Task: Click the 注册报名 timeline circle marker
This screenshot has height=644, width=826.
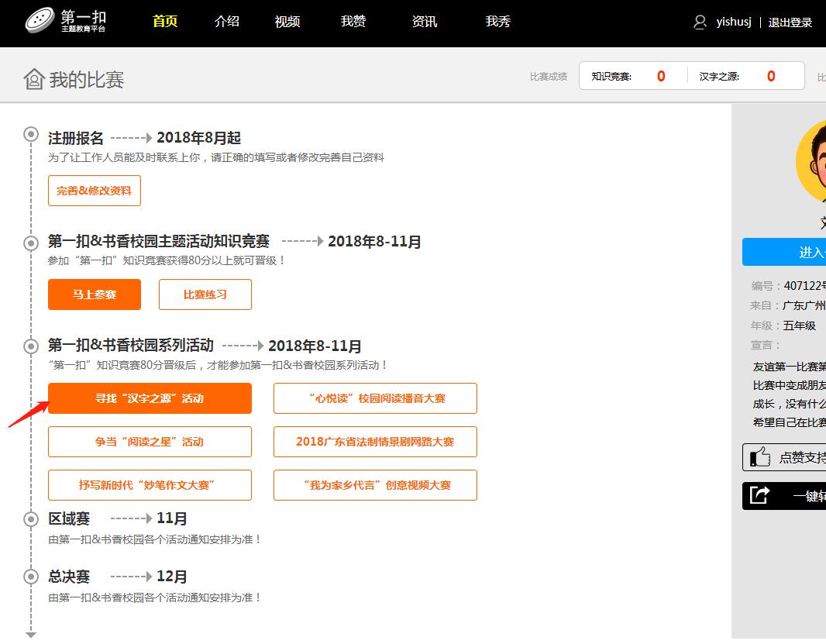Action: 31,135
